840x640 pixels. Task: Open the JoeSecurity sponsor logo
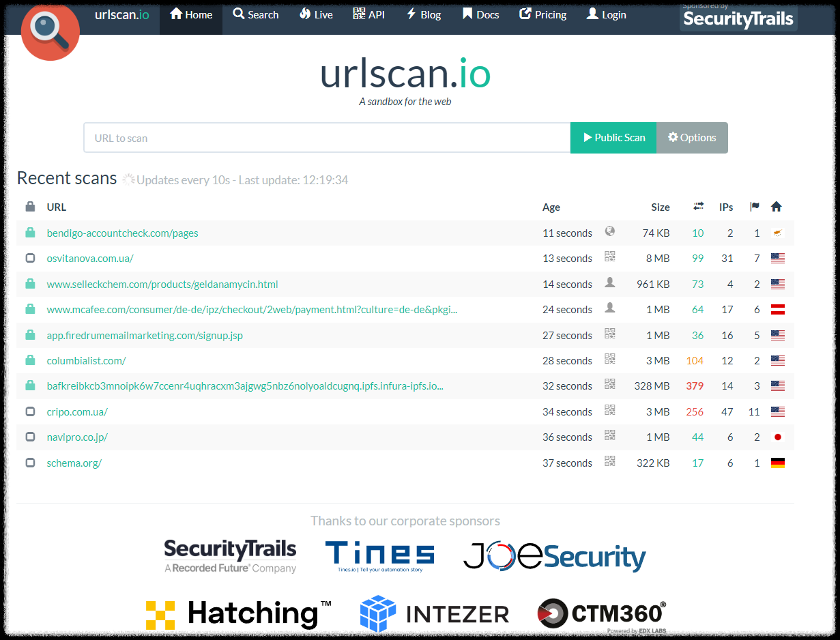coord(555,556)
